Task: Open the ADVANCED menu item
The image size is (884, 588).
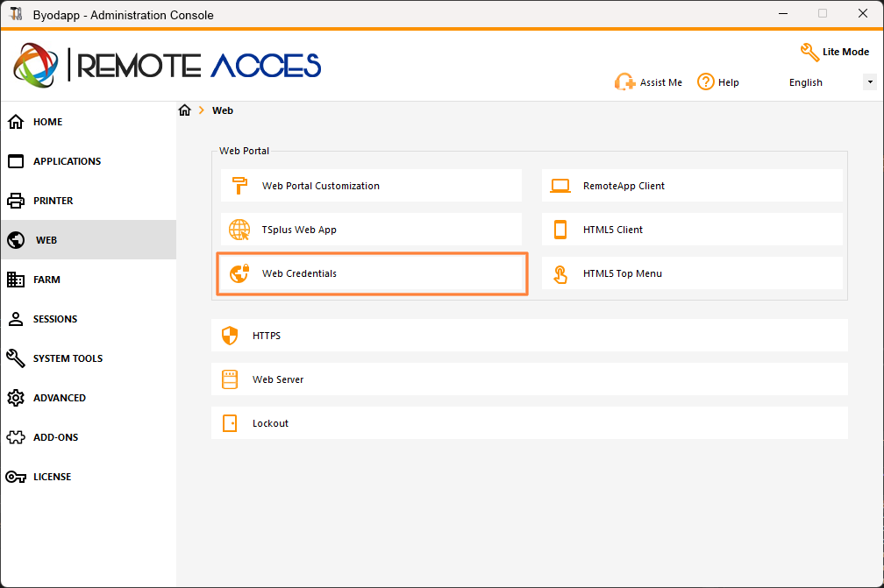Action: tap(89, 398)
